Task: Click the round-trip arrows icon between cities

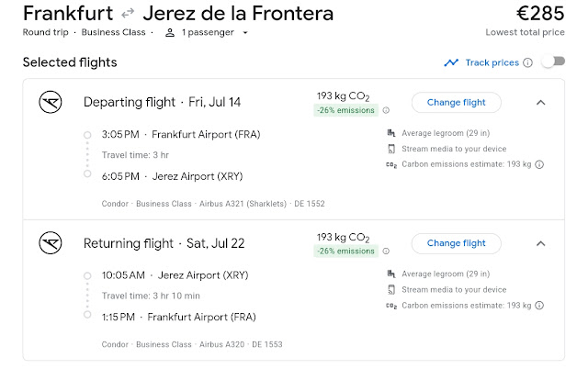Action: click(x=130, y=15)
